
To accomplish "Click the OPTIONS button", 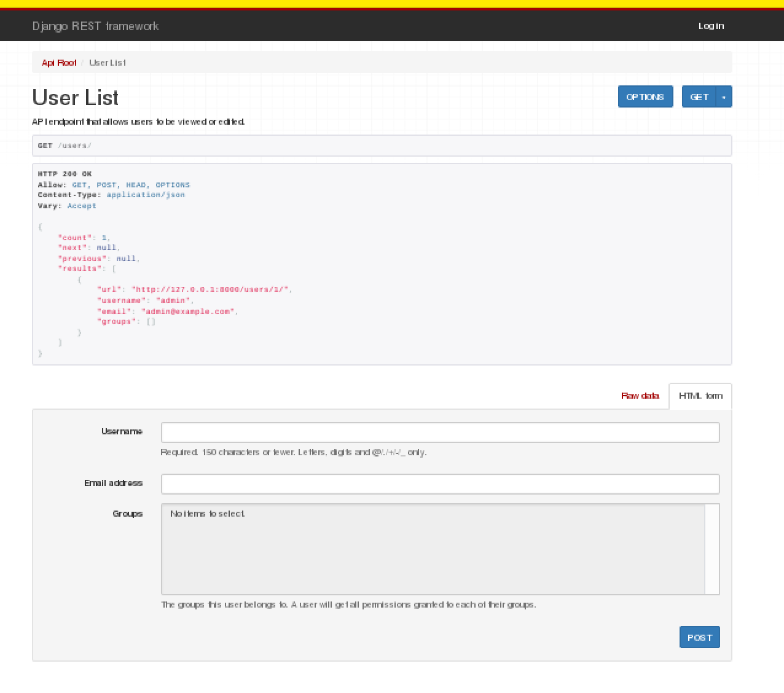I will pos(645,96).
